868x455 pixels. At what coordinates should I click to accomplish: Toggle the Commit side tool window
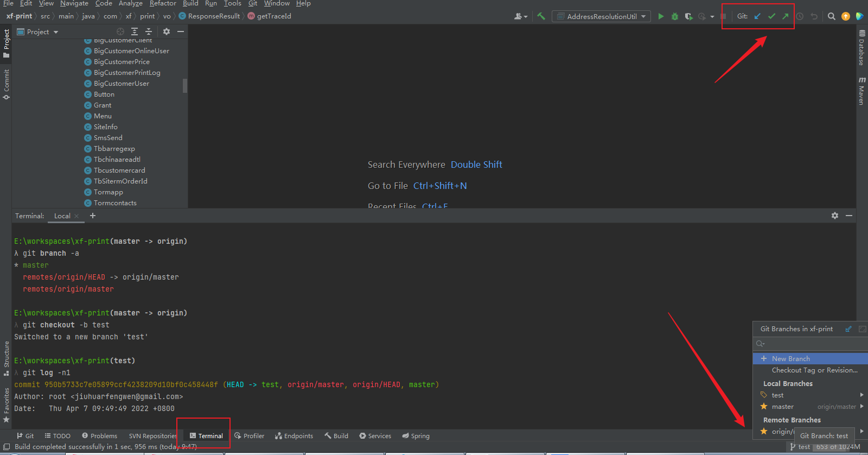click(x=7, y=85)
